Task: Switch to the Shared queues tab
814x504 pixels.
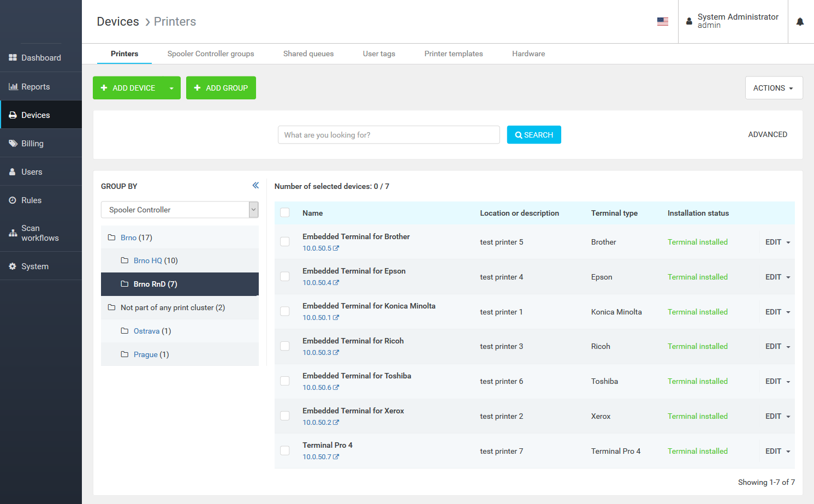Action: pyautogui.click(x=308, y=54)
